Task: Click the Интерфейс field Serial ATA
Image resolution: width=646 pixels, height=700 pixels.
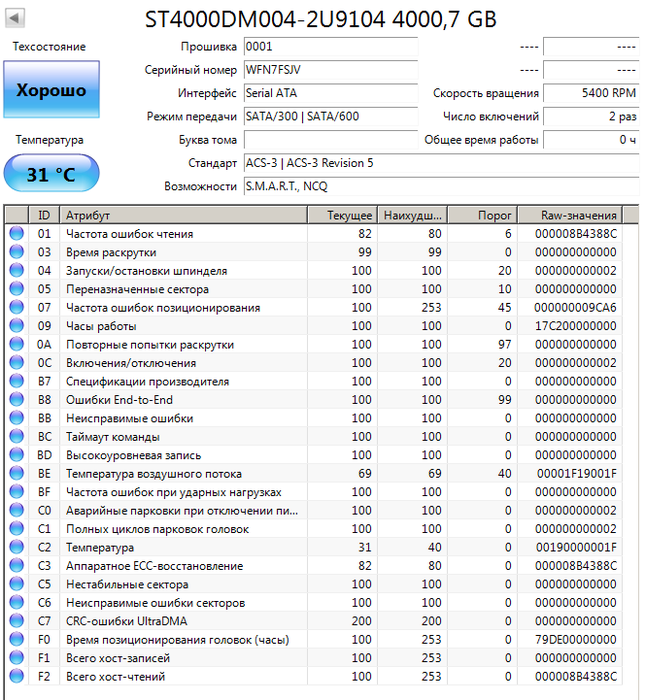Action: click(331, 93)
